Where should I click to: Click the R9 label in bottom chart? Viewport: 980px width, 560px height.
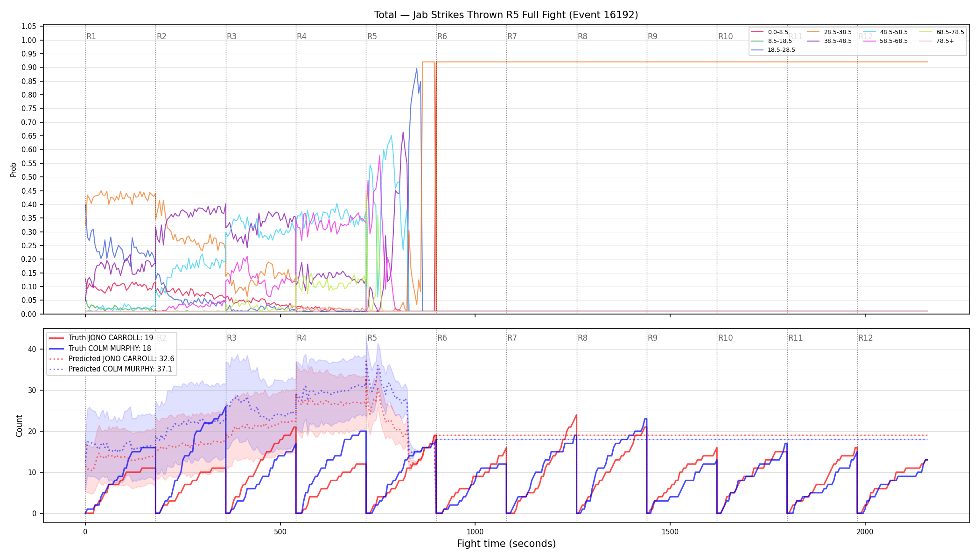652,338
